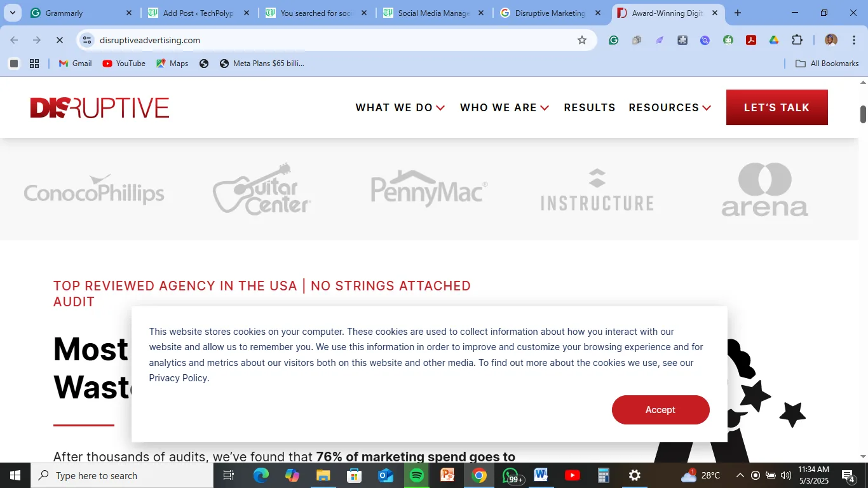This screenshot has width=868, height=488.
Task: Open the Extensions puzzle menu
Action: coord(797,40)
